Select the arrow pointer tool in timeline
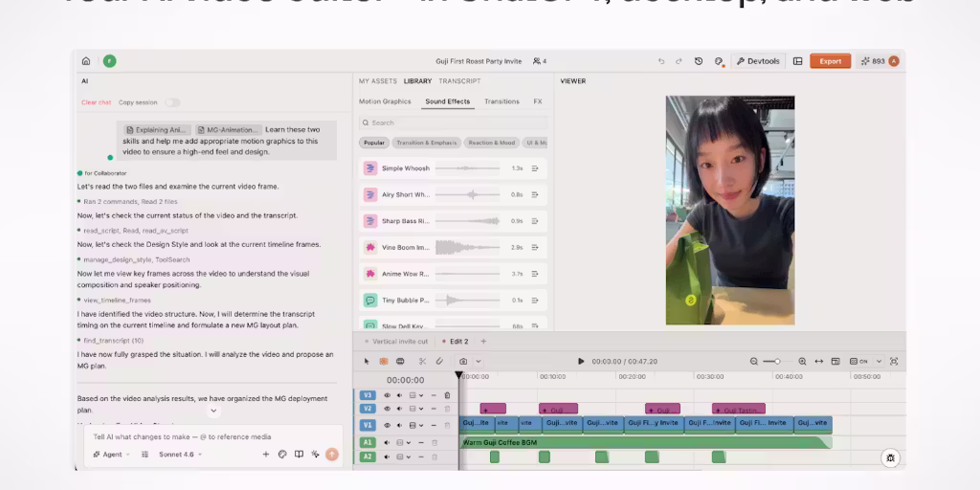 point(367,361)
